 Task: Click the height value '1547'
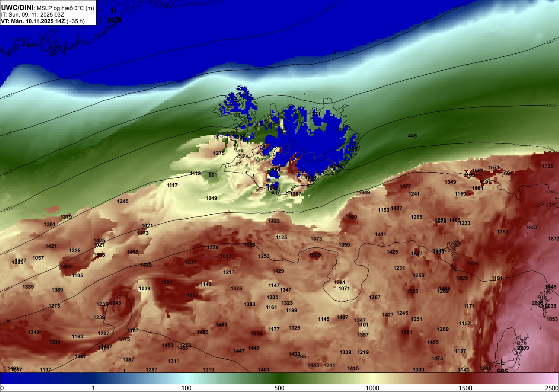point(417,254)
